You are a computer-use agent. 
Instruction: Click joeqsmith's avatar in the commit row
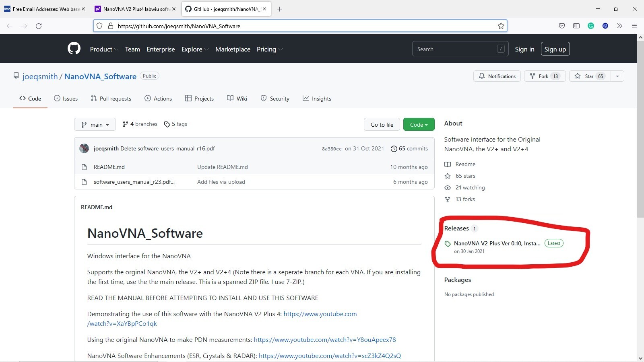pos(84,148)
